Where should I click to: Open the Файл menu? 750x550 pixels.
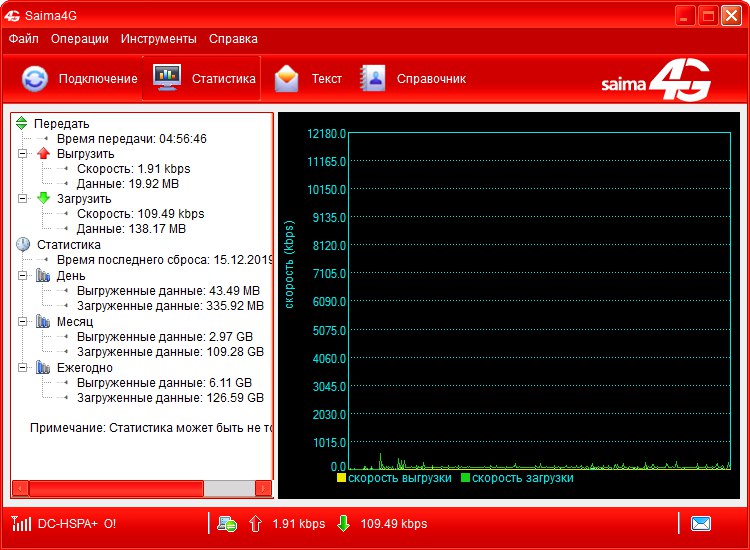pos(23,39)
